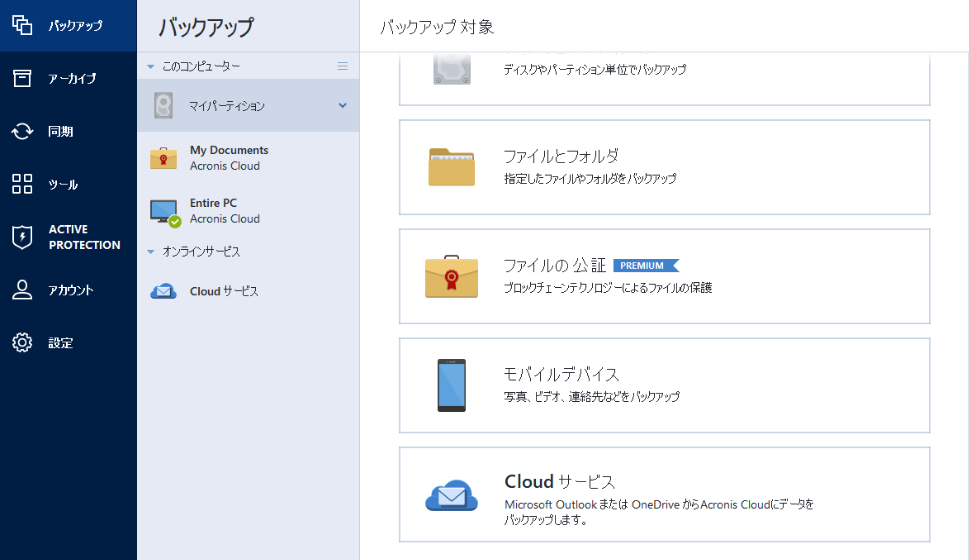Click the cloud envelope icon in Cloud サービス card

(x=452, y=495)
